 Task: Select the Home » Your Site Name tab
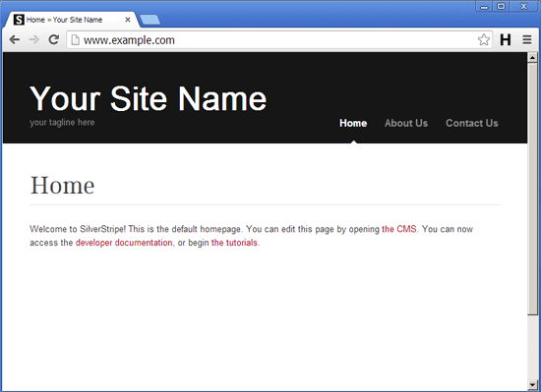[72, 20]
